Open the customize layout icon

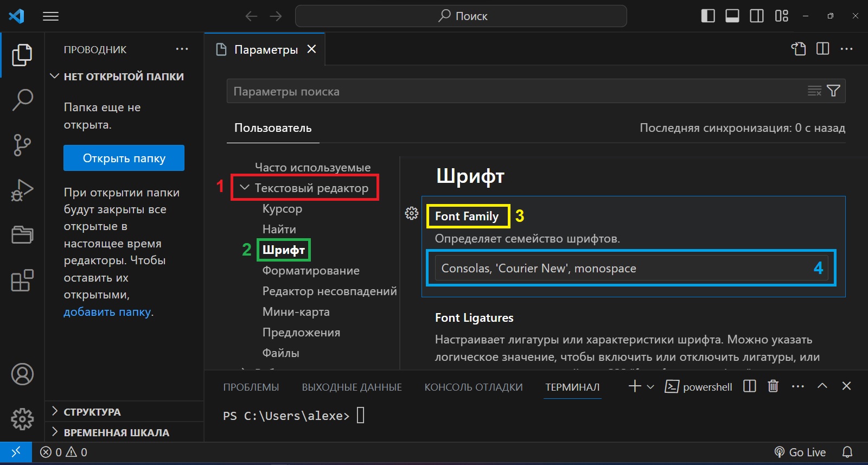click(x=782, y=16)
